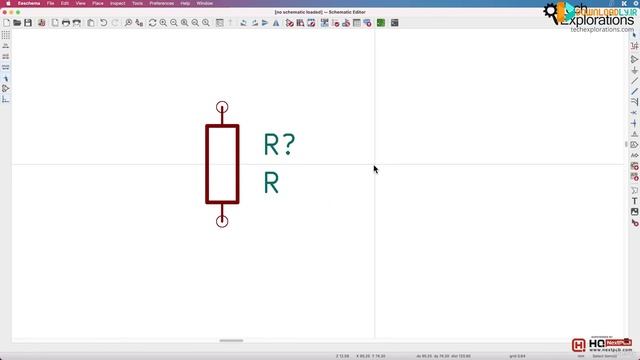Select the Place Wire tool

click(x=634, y=81)
